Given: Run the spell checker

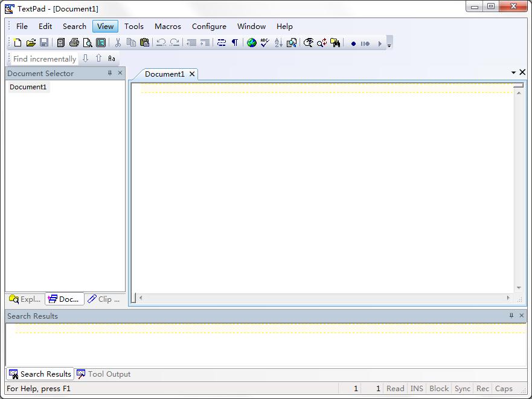Looking at the screenshot, I should click(264, 42).
